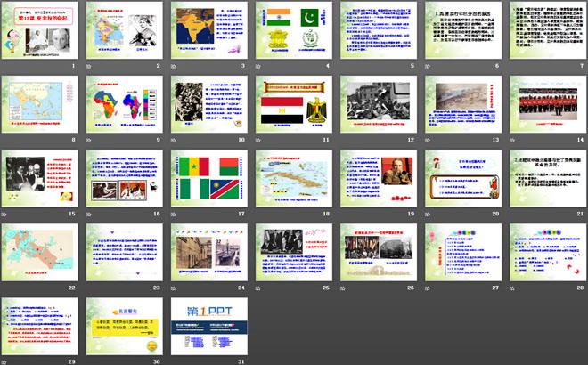The image size is (588, 365).
Task: Select slide 1 title slide with cartoon girl
Action: [41, 30]
